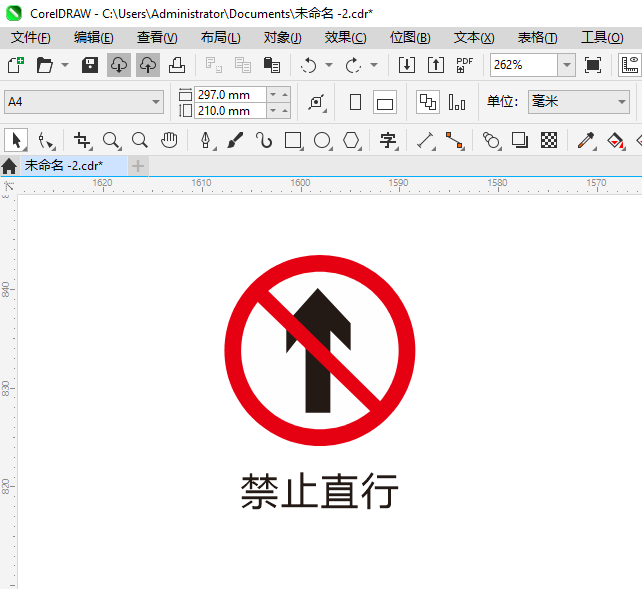Select the Text tool 字
This screenshot has height=589, width=642.
[388, 140]
